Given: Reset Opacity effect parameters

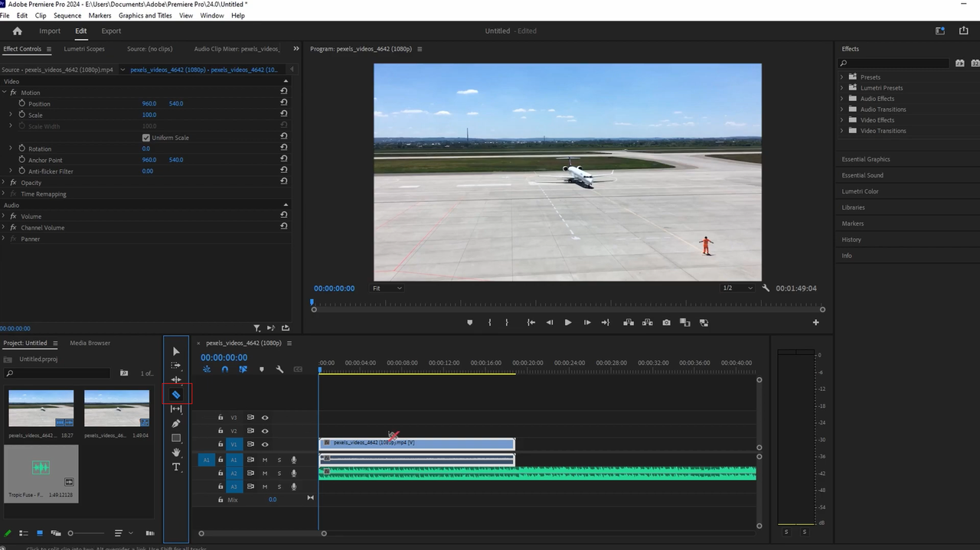Looking at the screenshot, I should 284,181.
